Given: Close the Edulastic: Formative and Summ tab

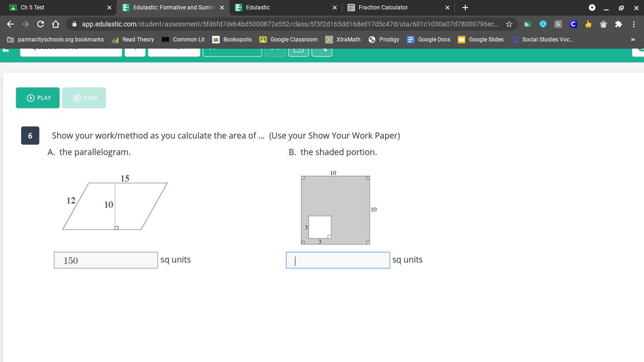Looking at the screenshot, I should tap(222, 8).
